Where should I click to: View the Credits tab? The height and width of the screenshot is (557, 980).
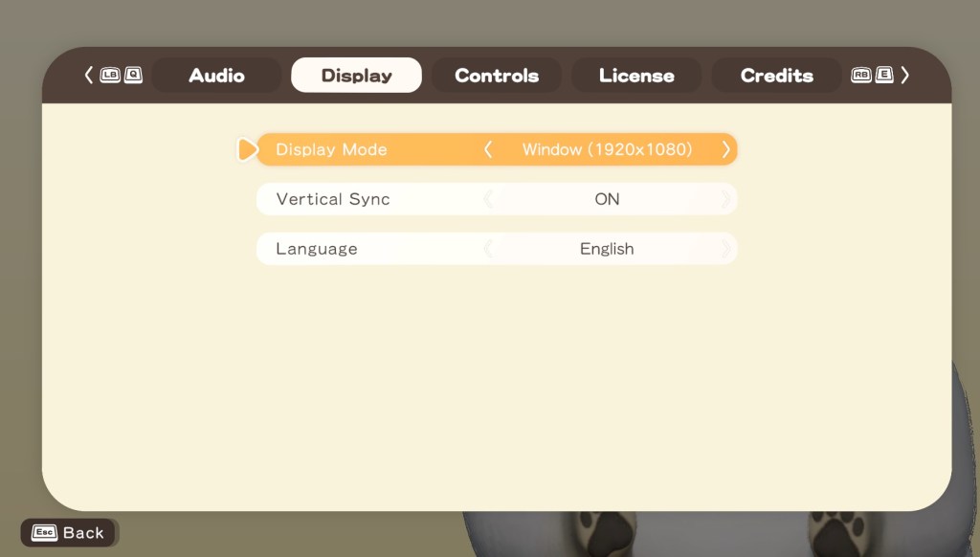point(776,76)
